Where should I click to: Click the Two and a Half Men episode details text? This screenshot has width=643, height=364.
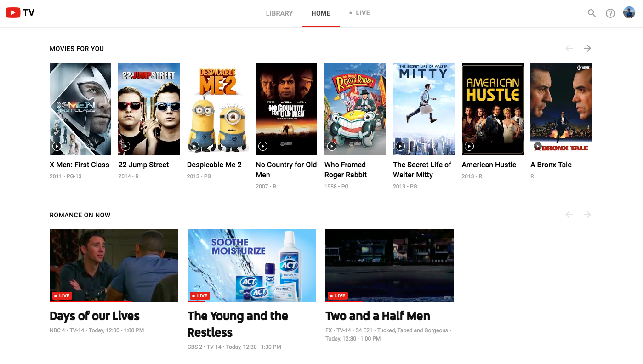click(388, 335)
